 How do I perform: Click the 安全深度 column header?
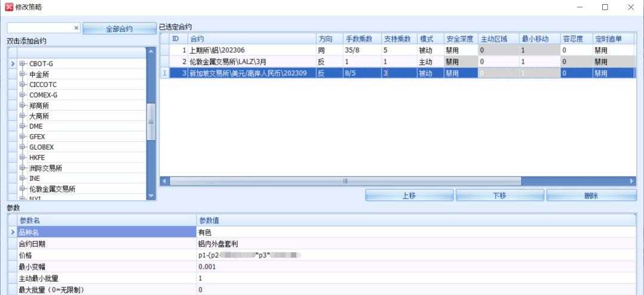(461, 39)
